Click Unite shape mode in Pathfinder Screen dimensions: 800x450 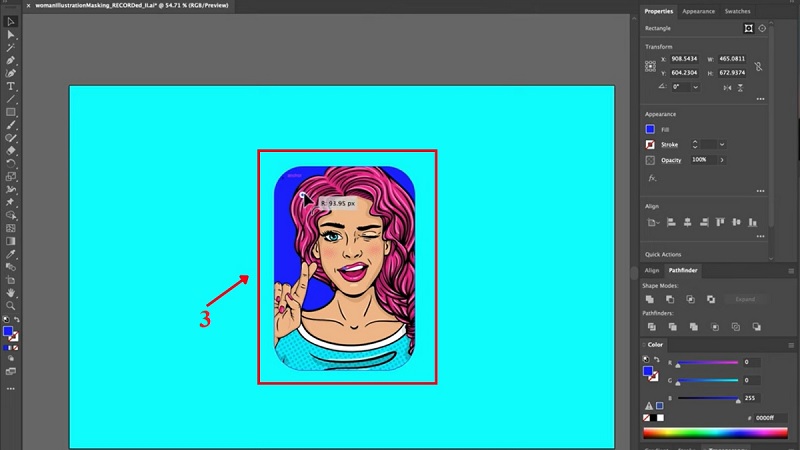[x=649, y=299]
